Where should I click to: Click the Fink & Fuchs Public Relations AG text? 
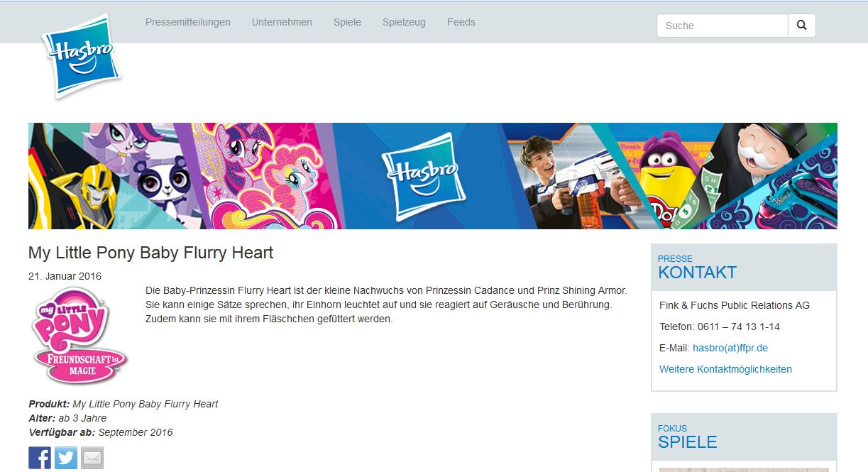click(735, 305)
